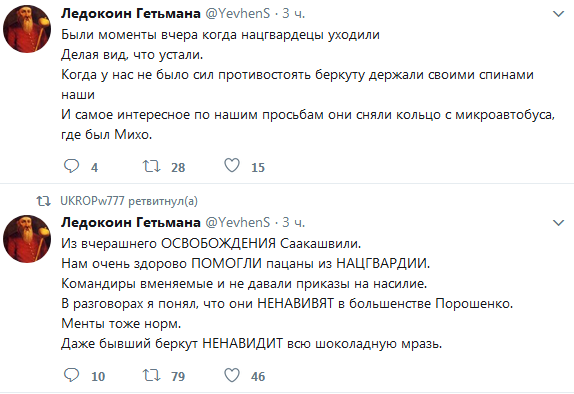Open second tweet author's avatar picture
This screenshot has height=394, width=574.
27,238
